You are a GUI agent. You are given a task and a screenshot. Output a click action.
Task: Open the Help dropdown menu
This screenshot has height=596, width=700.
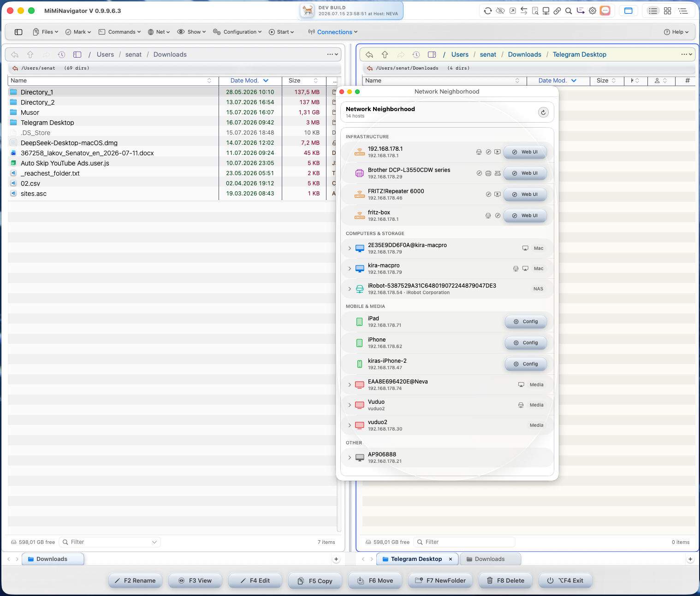point(676,32)
